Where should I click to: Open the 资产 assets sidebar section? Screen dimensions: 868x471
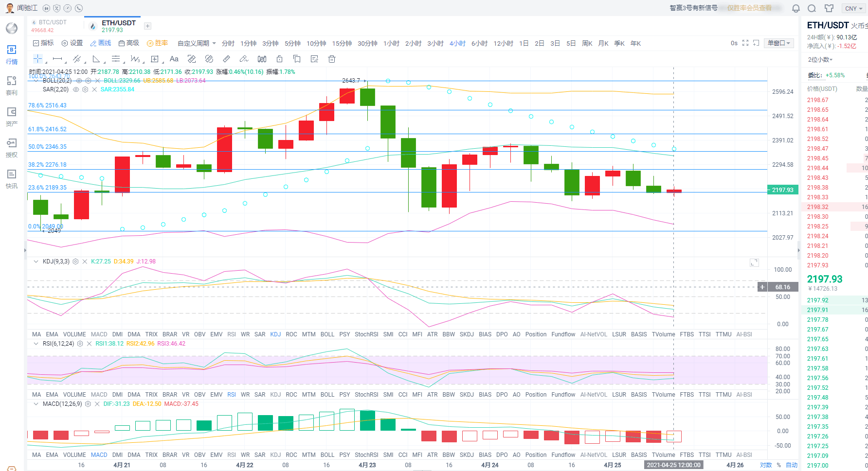click(12, 117)
